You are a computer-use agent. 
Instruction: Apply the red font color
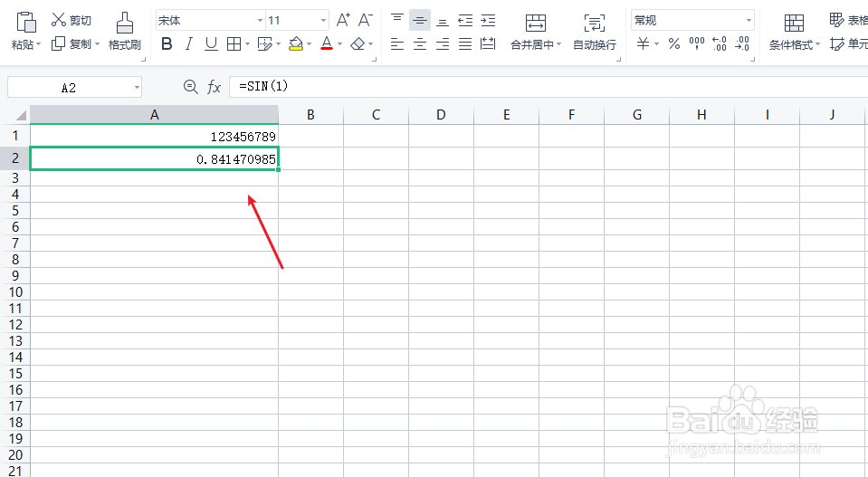327,43
